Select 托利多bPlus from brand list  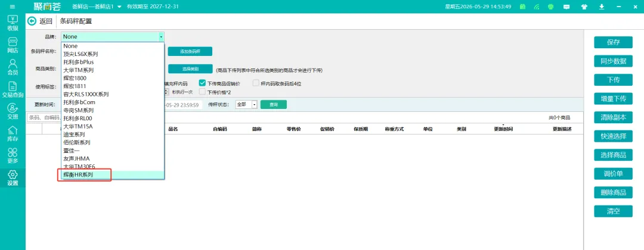click(x=113, y=62)
